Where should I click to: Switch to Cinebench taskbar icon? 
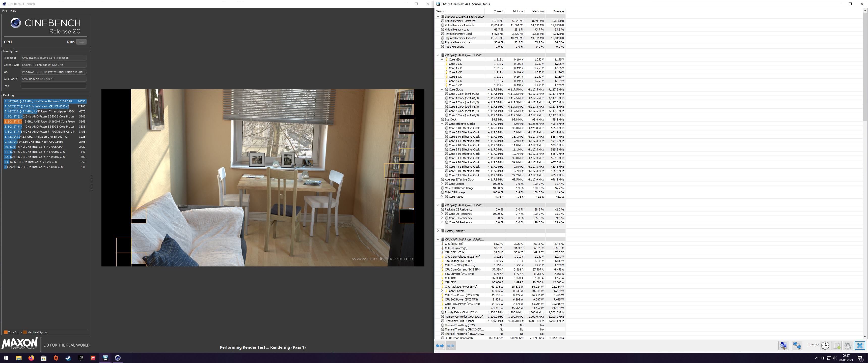point(118,358)
